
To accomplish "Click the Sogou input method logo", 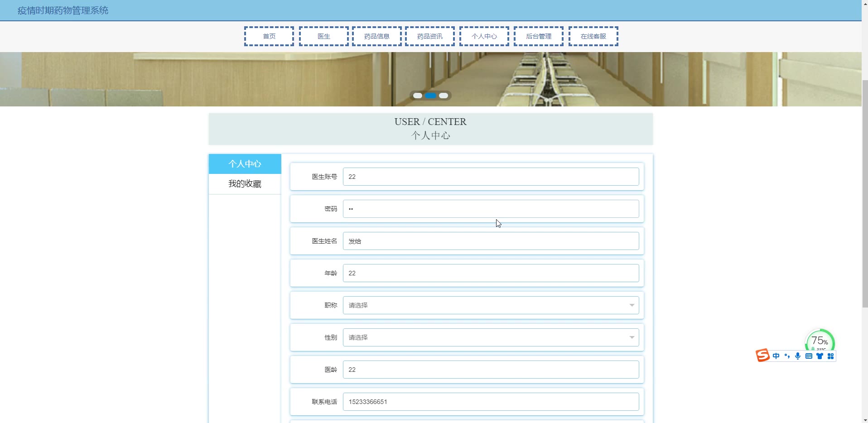I will pos(762,356).
